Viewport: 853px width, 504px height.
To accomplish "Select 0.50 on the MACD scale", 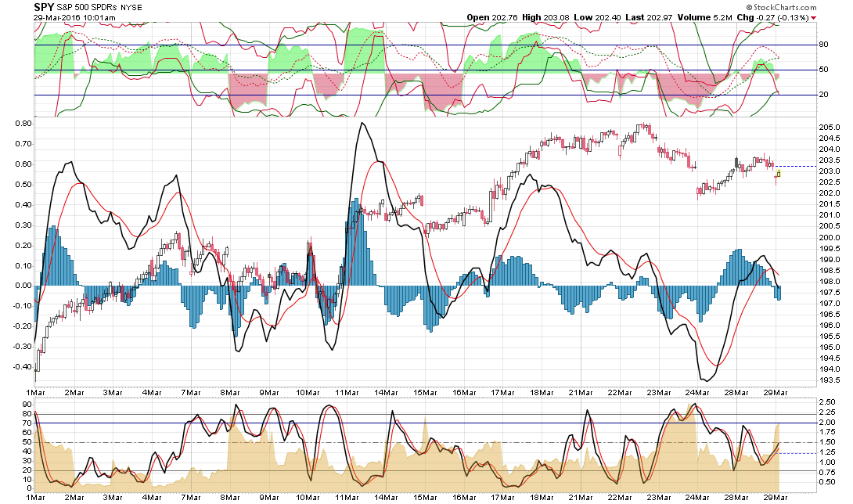I will click(x=23, y=185).
